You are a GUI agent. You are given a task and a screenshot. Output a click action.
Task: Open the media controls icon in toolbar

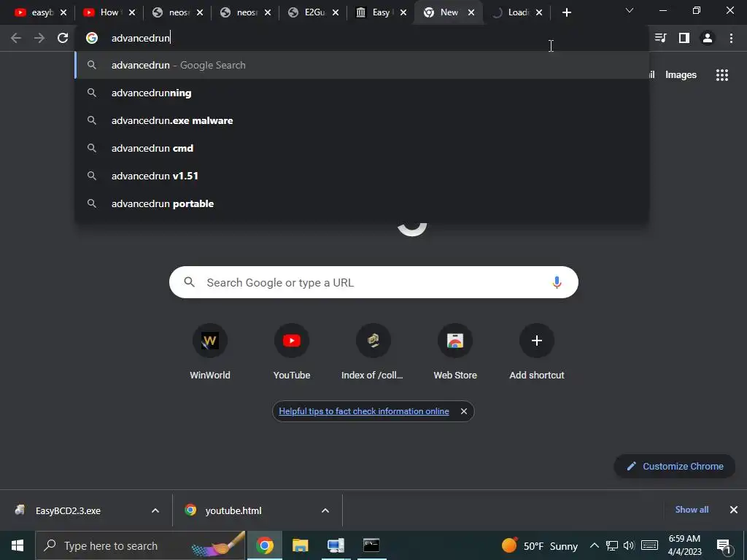[660, 38]
